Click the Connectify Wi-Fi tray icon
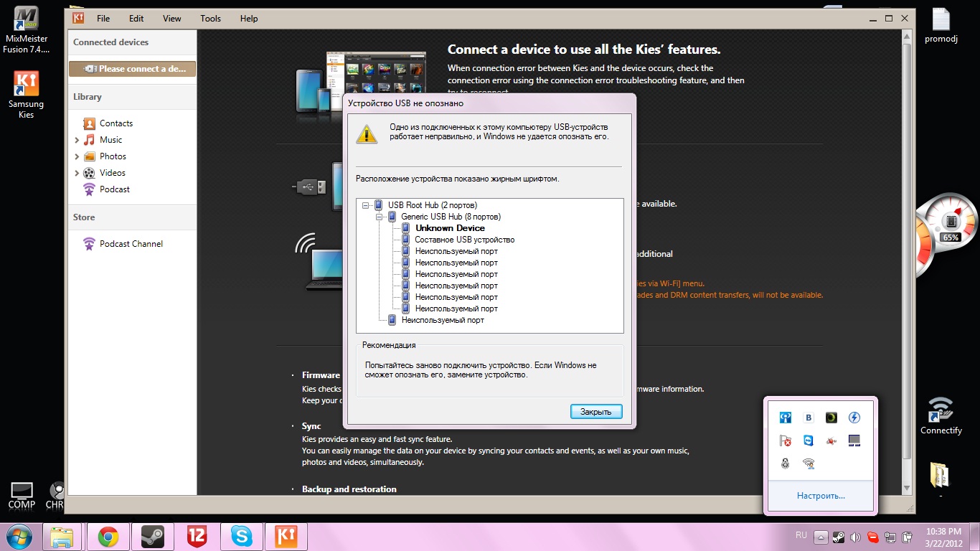The image size is (980, 551). [x=809, y=463]
